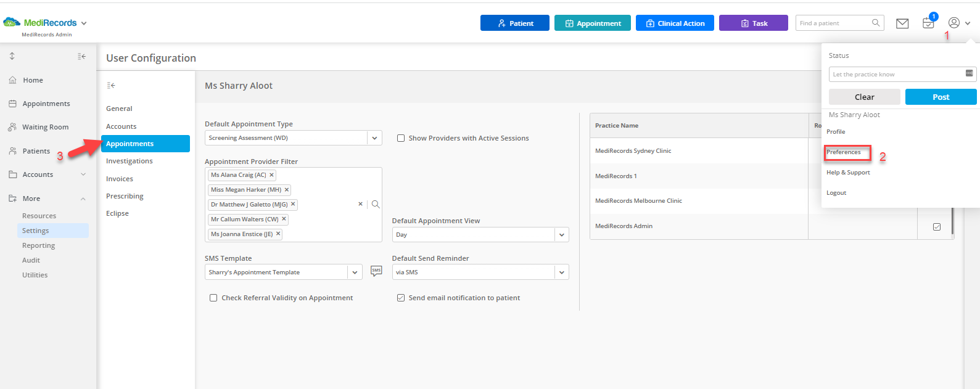Open Help & Support from user menu
980x389 pixels.
848,173
